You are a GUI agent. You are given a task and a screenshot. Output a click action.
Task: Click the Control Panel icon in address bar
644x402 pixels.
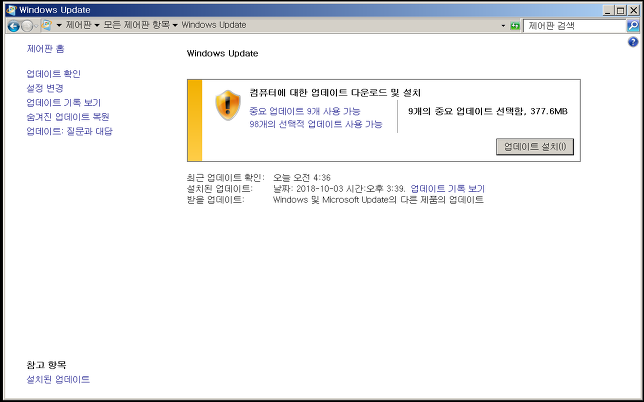tap(46, 25)
